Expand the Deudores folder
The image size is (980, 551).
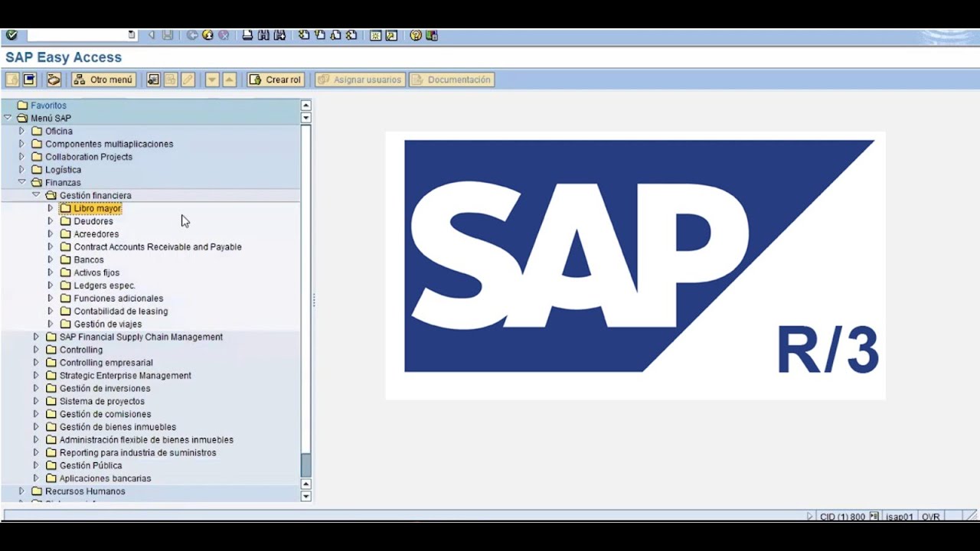click(x=51, y=221)
